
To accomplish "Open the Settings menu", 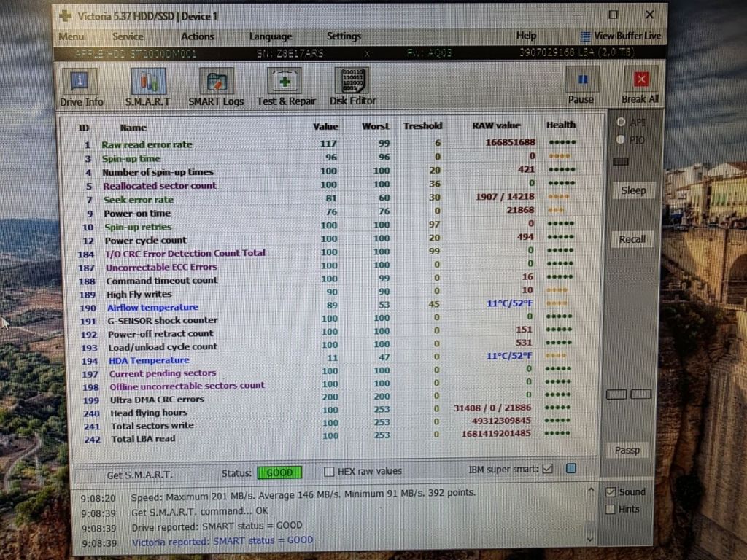I will (x=344, y=36).
